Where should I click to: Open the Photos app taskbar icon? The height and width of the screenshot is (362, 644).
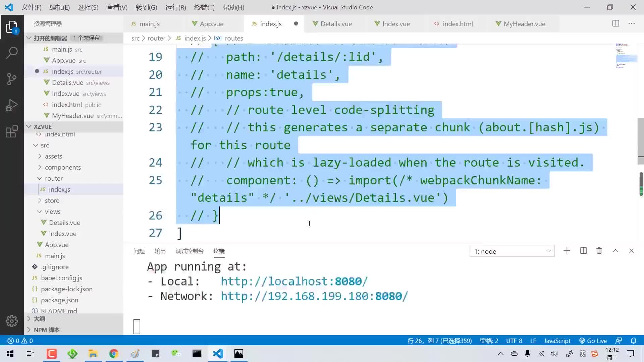pos(238,354)
